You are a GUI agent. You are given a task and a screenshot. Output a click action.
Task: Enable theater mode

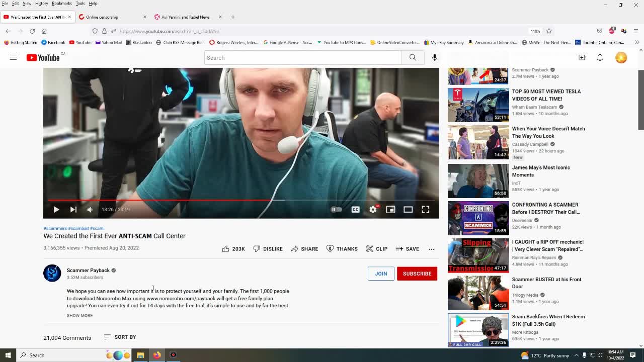pos(408,210)
